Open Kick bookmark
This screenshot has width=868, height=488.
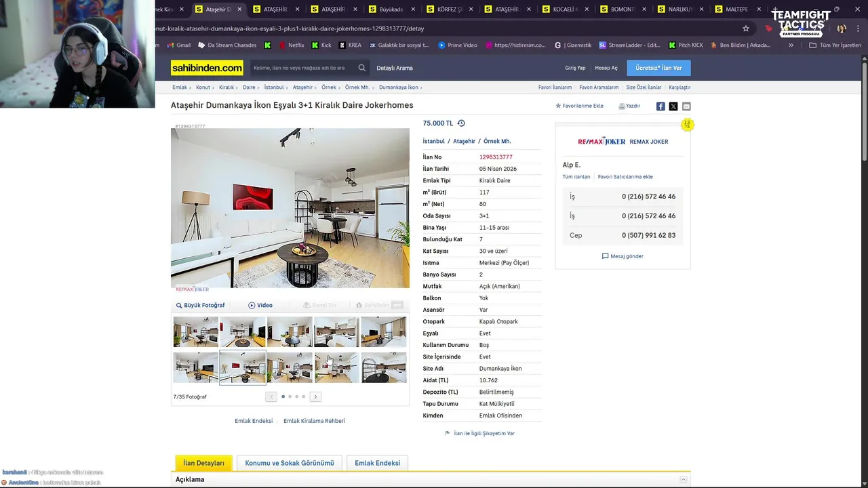pyautogui.click(x=322, y=45)
